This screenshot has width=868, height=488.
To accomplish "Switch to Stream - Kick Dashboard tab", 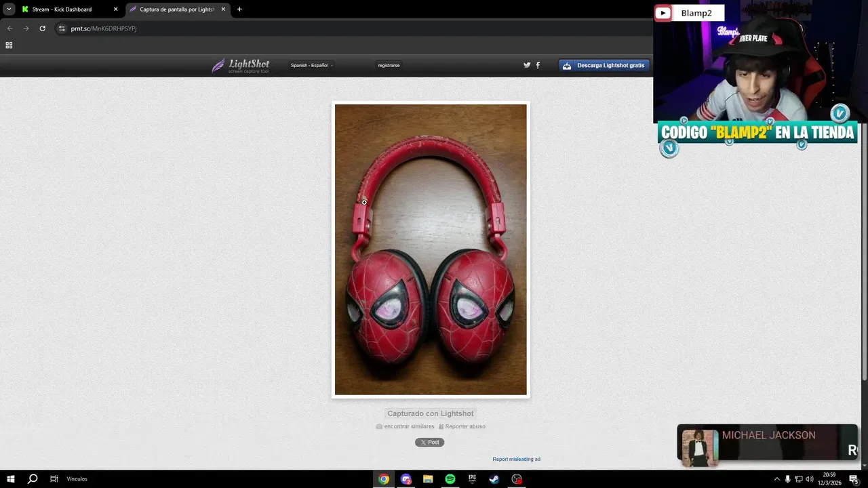I will [x=69, y=9].
